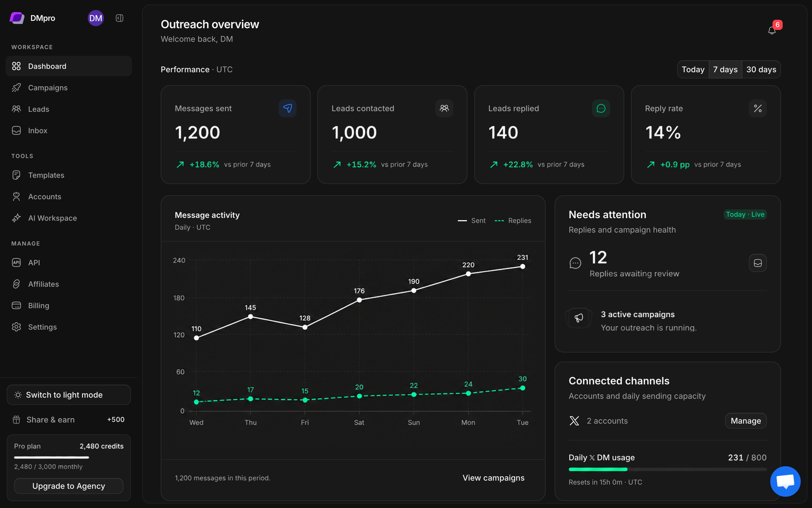Open inbox from replies awaiting review
The image size is (812, 508).
[x=758, y=263]
